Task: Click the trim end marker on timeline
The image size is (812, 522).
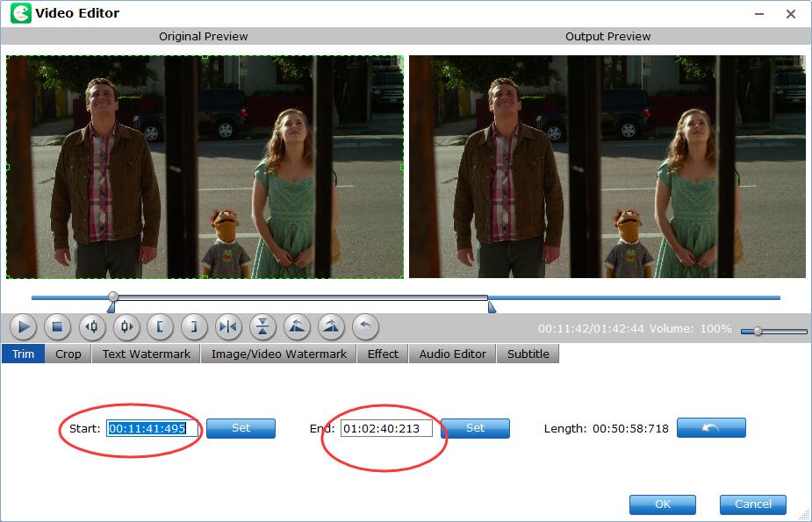Action: click(492, 308)
